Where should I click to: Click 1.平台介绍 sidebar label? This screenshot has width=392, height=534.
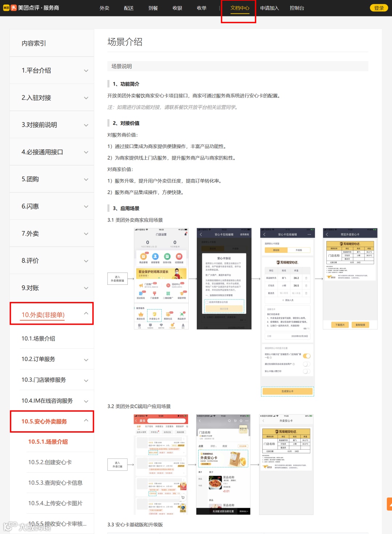[x=36, y=70]
